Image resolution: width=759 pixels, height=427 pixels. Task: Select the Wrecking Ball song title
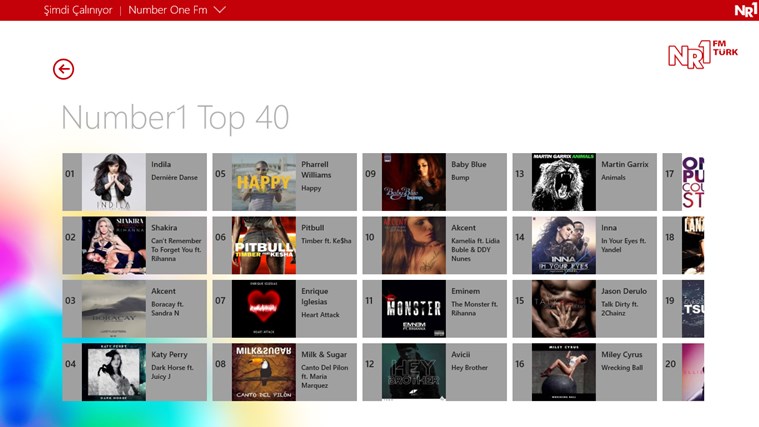click(622, 367)
